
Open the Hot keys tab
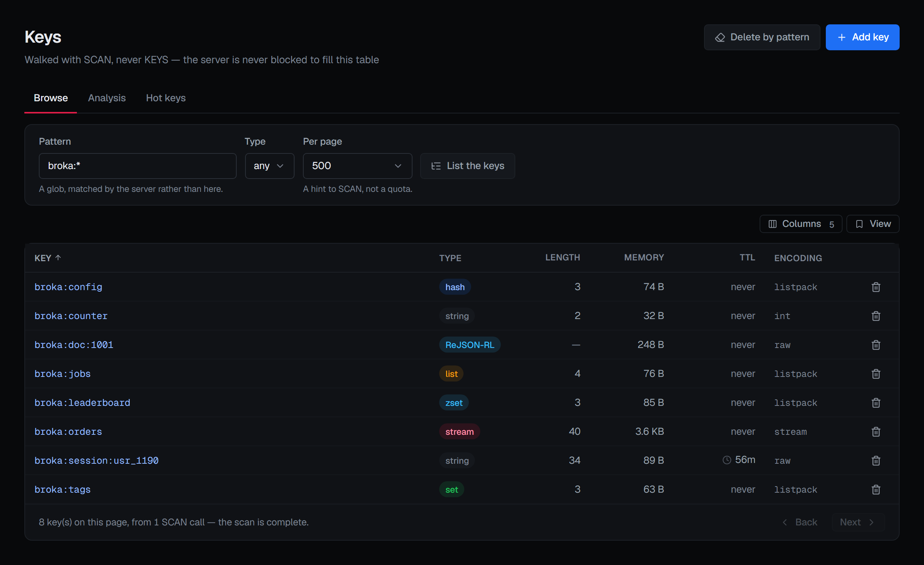click(166, 98)
